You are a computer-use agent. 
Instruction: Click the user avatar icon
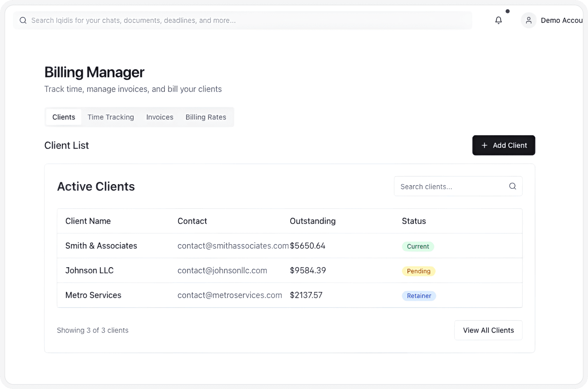(x=528, y=20)
